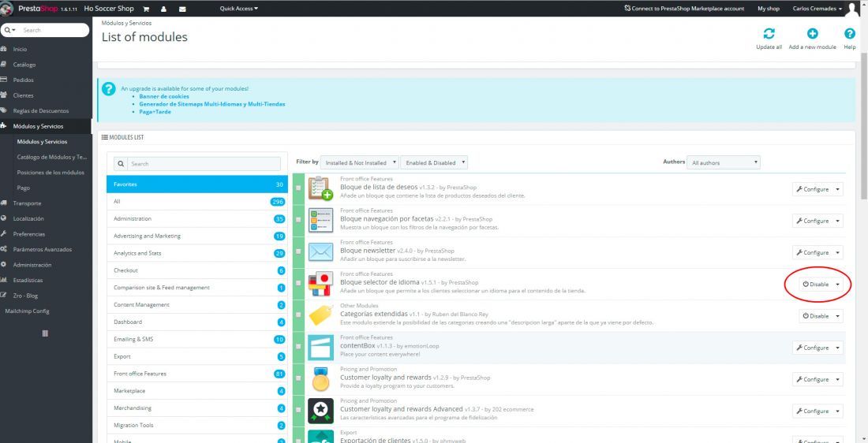Click the contentBox module icon
Screen dimensions: 868x443
pos(320,348)
